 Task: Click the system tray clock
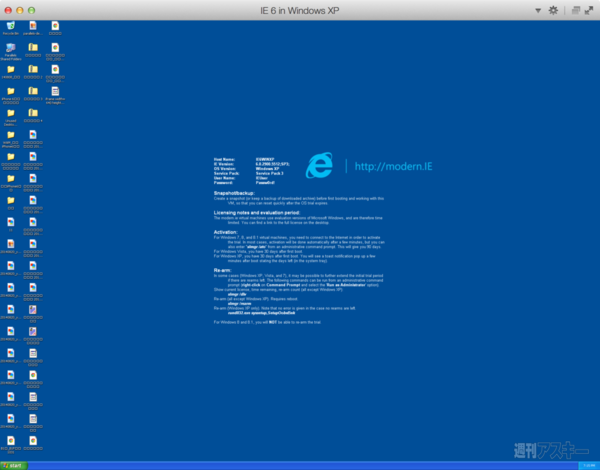589,466
